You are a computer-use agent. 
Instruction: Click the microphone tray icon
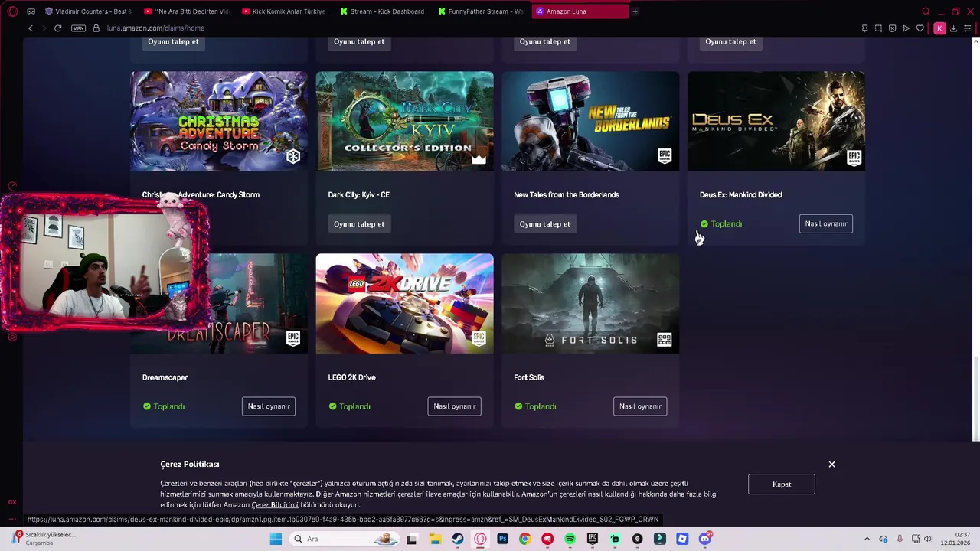(x=900, y=539)
